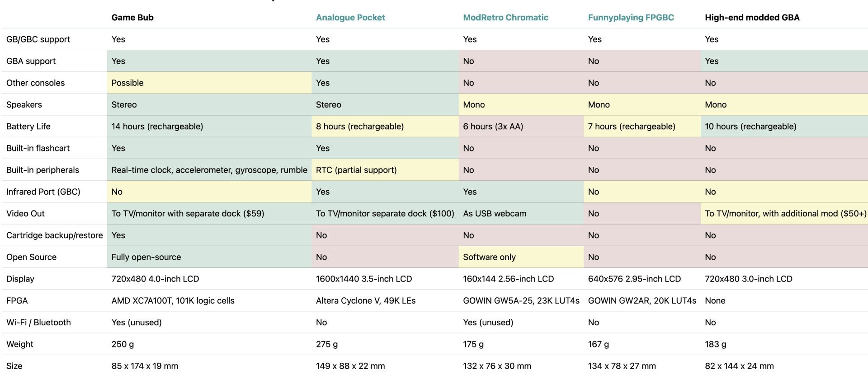Click Game Bub's 'Stereo' speakers cell
The height and width of the screenshot is (375, 868).
tap(209, 104)
